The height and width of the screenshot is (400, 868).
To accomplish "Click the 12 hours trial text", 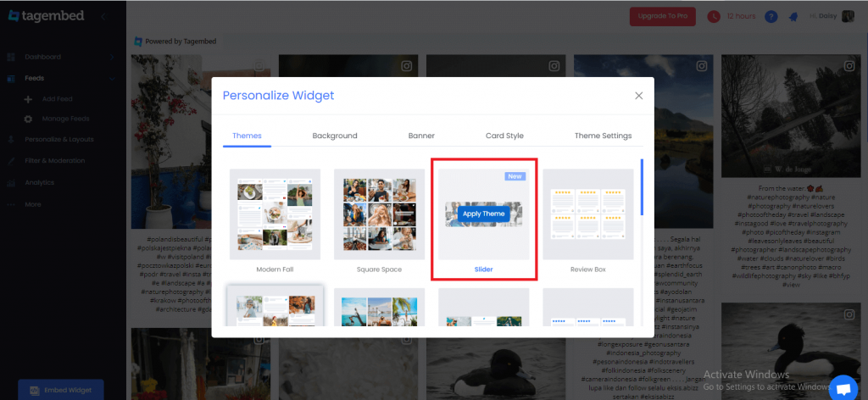I will click(x=741, y=17).
